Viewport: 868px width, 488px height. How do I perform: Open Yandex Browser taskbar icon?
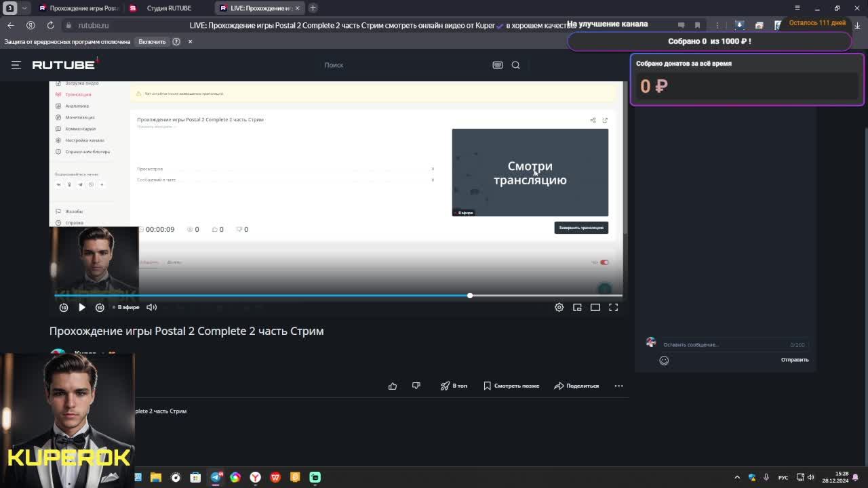pos(256,477)
